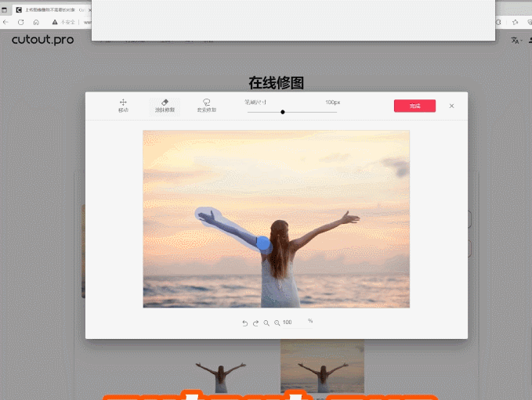This screenshot has height=400, width=532.
Task: Select the cutout.pro browser tab
Action: 53,10
